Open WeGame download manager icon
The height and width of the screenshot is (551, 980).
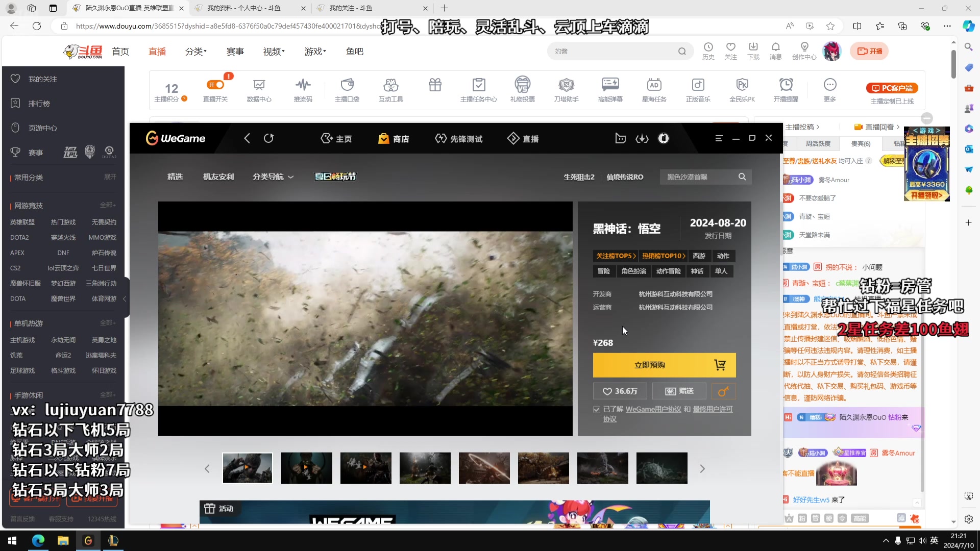click(642, 138)
